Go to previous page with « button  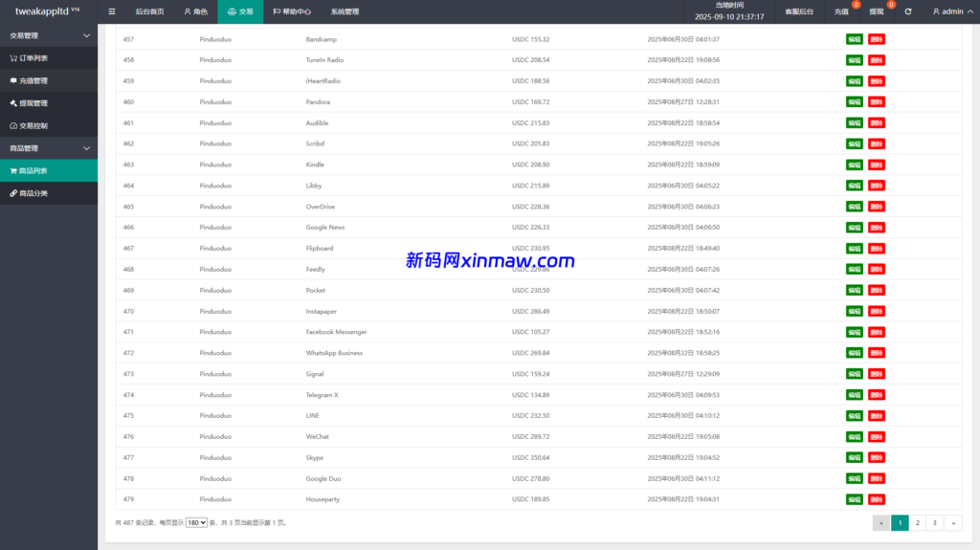(881, 522)
